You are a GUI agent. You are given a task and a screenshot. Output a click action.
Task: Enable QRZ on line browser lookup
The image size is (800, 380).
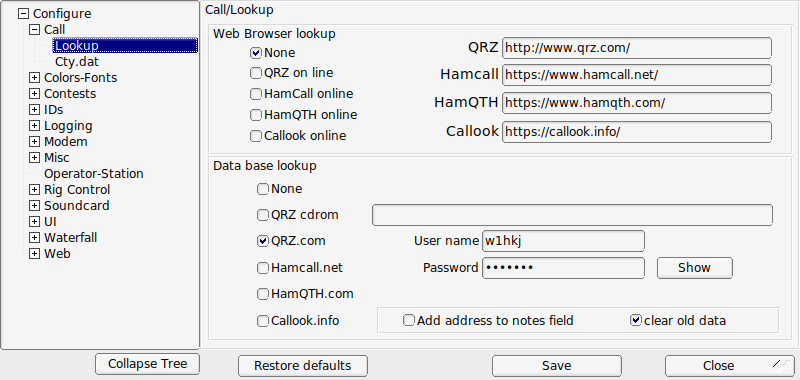(x=256, y=73)
